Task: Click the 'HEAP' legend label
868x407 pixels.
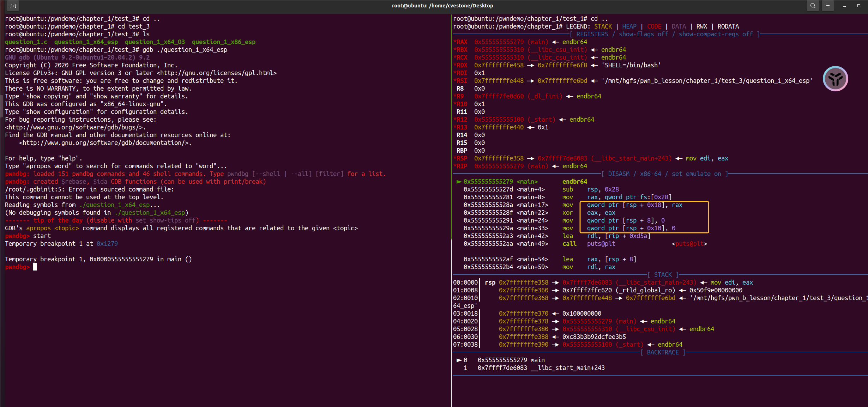Action: coord(629,26)
